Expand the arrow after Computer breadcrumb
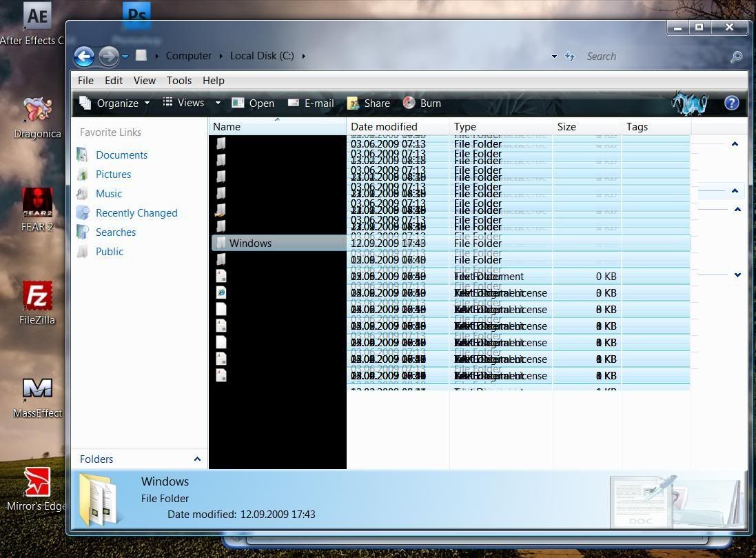Viewport: 756px width, 558px height. pyautogui.click(x=221, y=56)
